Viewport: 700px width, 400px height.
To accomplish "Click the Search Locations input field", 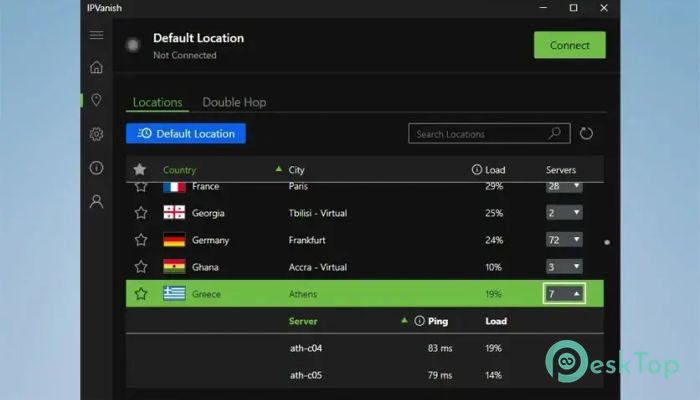I will click(x=489, y=133).
